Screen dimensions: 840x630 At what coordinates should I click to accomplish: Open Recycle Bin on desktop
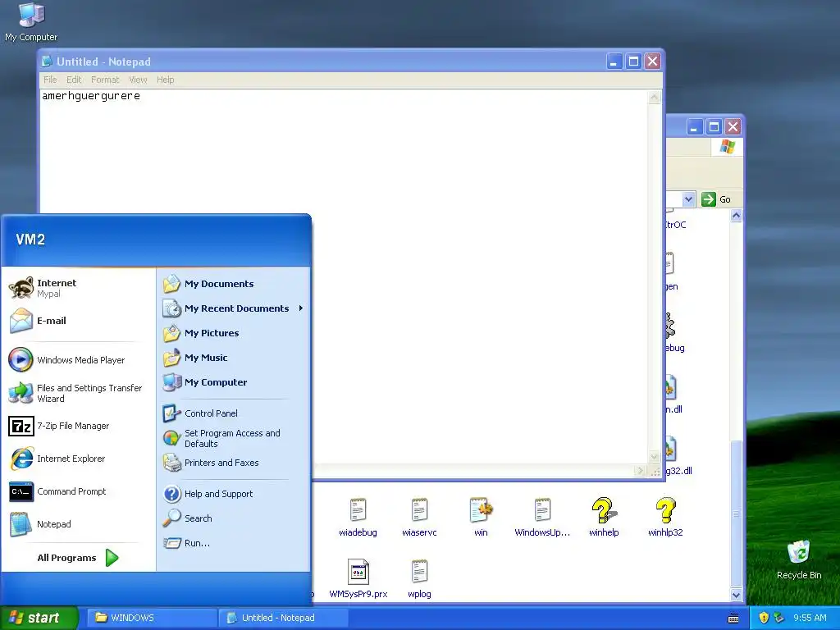point(799,559)
